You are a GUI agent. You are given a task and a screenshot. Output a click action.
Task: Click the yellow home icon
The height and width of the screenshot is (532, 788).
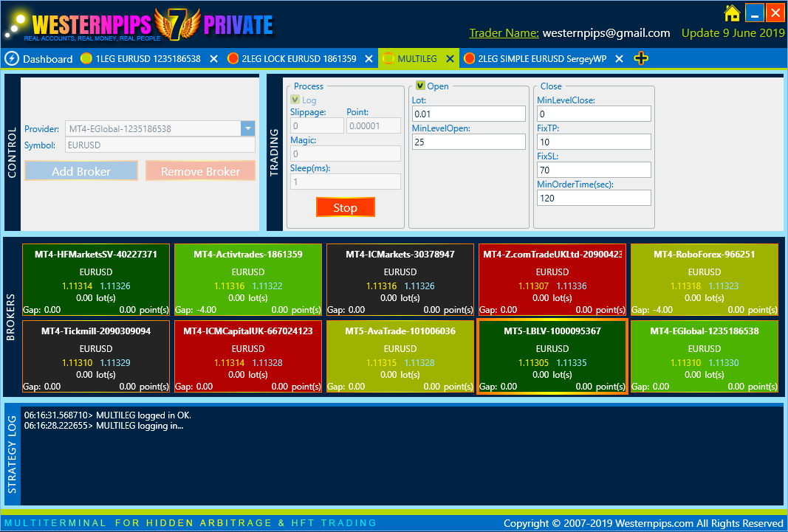(x=732, y=13)
